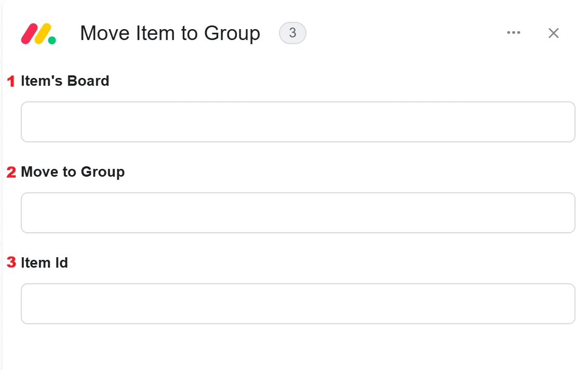588x370 pixels.
Task: Click the gray step badge showing 3
Action: [292, 33]
